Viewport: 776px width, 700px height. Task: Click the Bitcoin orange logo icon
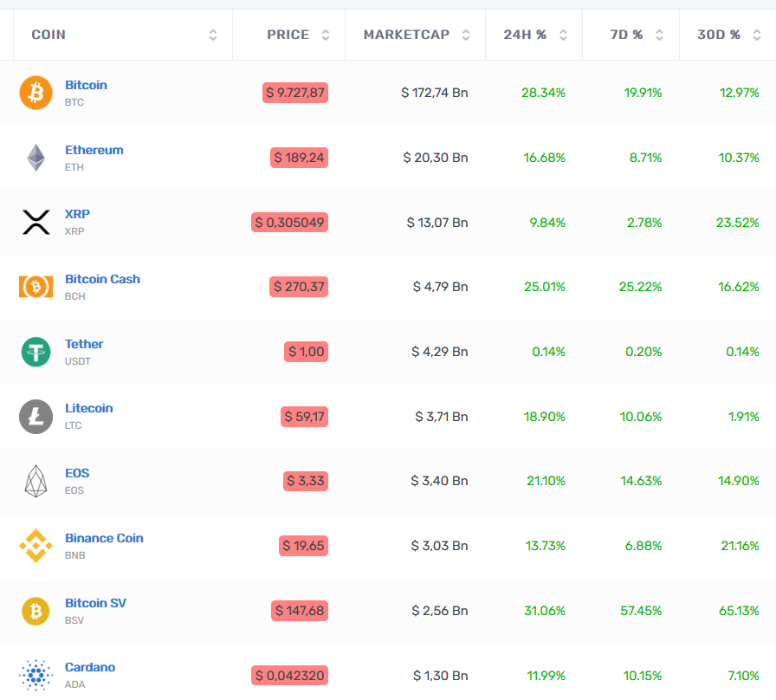click(x=36, y=93)
